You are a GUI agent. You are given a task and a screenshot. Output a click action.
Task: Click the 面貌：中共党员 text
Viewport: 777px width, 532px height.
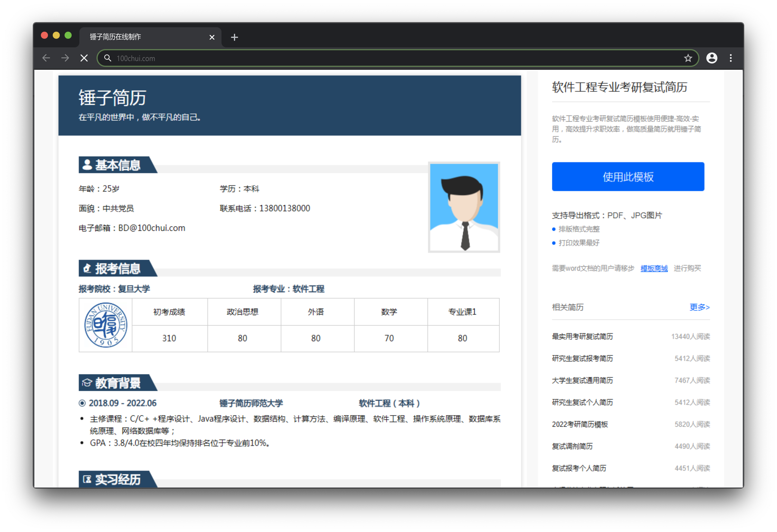click(x=106, y=208)
